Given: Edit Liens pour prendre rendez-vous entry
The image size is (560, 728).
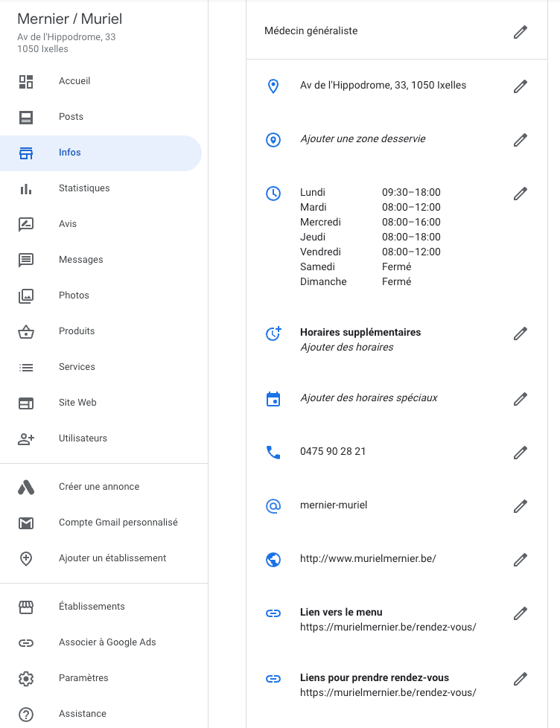Looking at the screenshot, I should pyautogui.click(x=521, y=679).
